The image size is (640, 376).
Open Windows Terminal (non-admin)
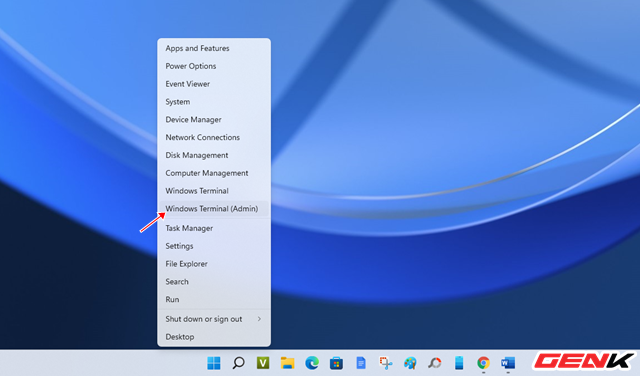click(x=214, y=191)
